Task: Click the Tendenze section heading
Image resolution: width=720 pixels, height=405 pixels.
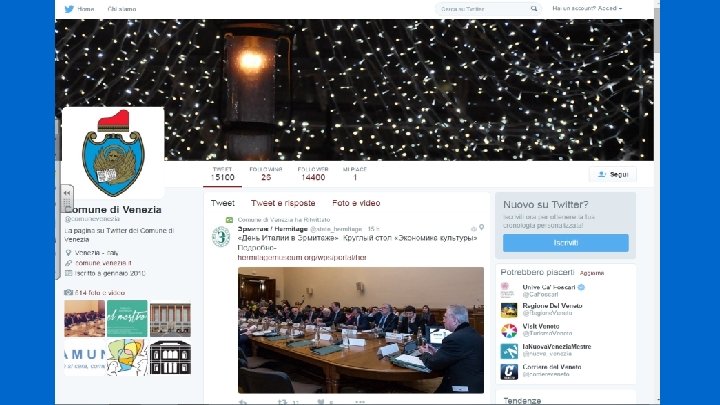Action: point(522,400)
